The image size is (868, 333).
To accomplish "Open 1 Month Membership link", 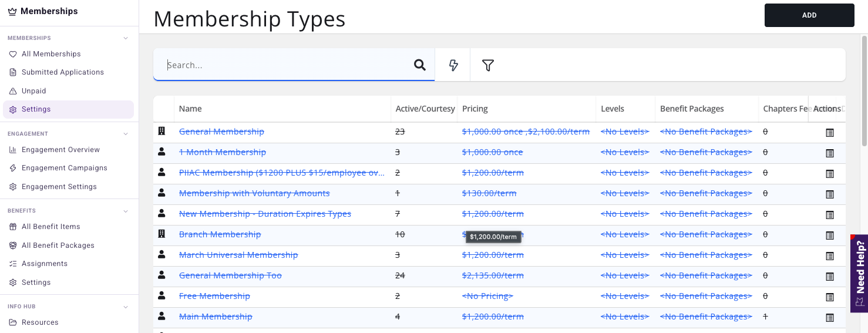I will click(223, 152).
